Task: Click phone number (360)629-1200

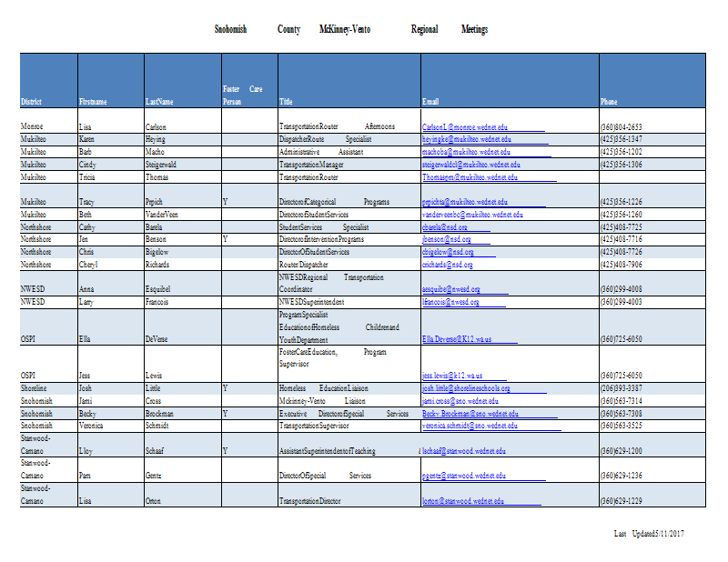Action: click(x=622, y=451)
